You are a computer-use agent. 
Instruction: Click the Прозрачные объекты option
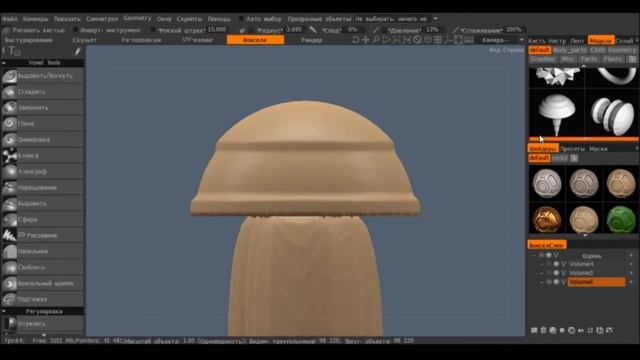[x=319, y=19]
